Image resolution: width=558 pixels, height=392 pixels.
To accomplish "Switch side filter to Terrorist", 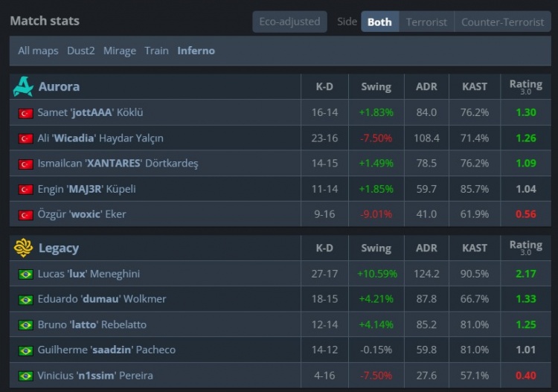I will pos(426,22).
